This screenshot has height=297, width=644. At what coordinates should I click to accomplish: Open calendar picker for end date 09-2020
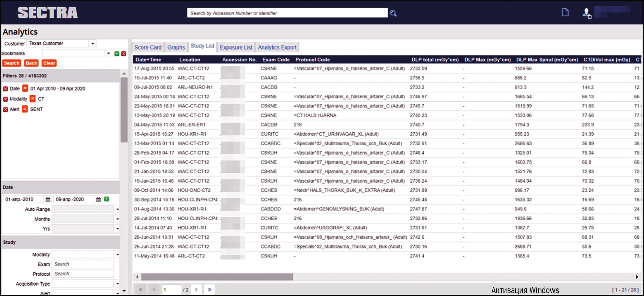coord(98,199)
